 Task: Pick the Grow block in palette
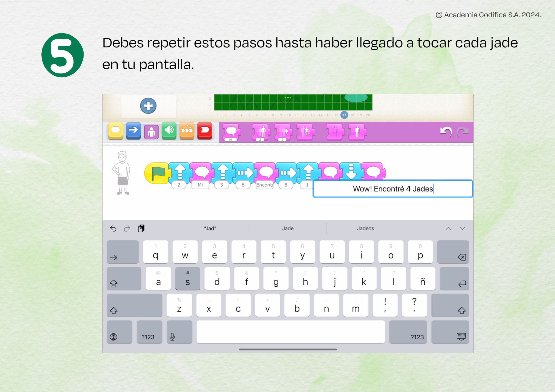(x=261, y=132)
